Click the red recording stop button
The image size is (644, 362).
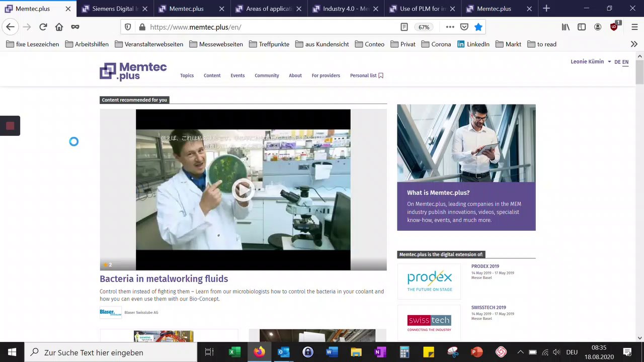point(10,126)
